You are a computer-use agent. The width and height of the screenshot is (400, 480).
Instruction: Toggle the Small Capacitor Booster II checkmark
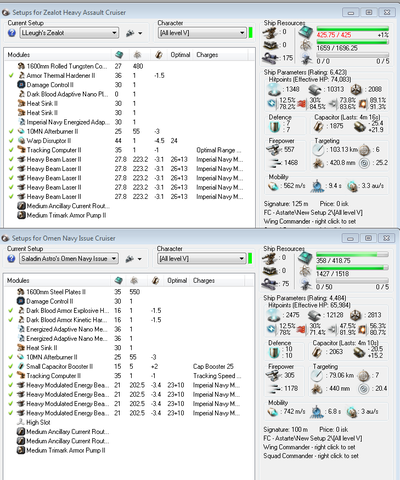click(x=11, y=366)
